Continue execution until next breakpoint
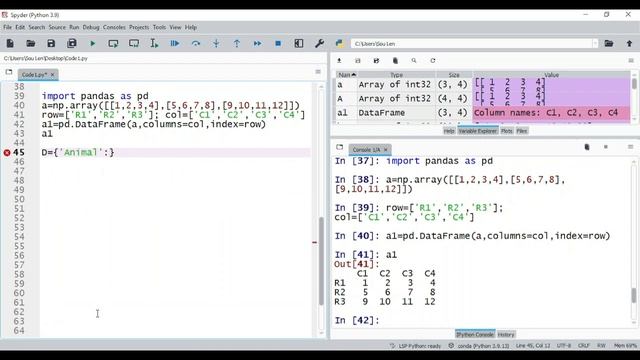The width and height of the screenshot is (640, 360). pos(258,43)
